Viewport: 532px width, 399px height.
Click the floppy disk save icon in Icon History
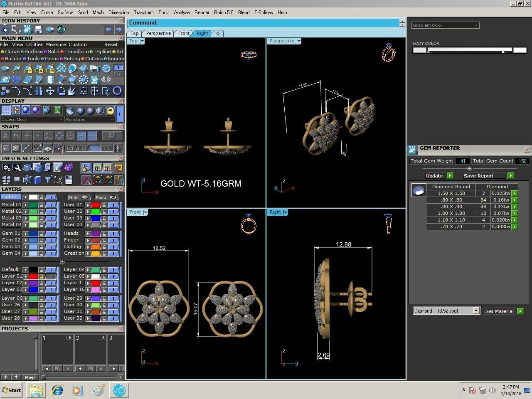[x=39, y=30]
